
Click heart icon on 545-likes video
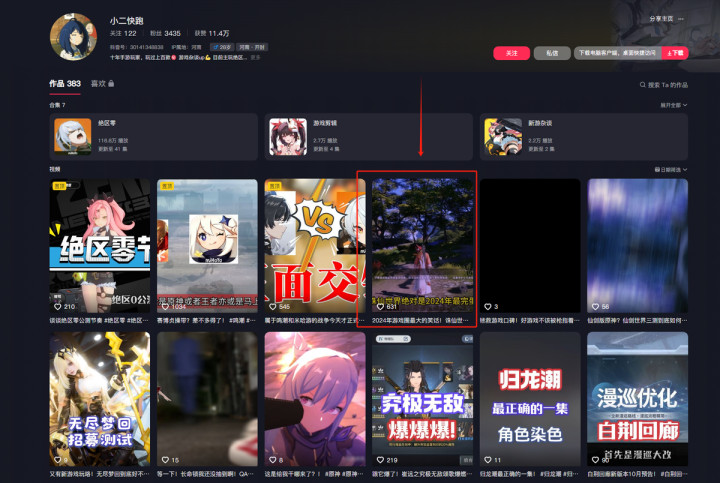[x=273, y=307]
